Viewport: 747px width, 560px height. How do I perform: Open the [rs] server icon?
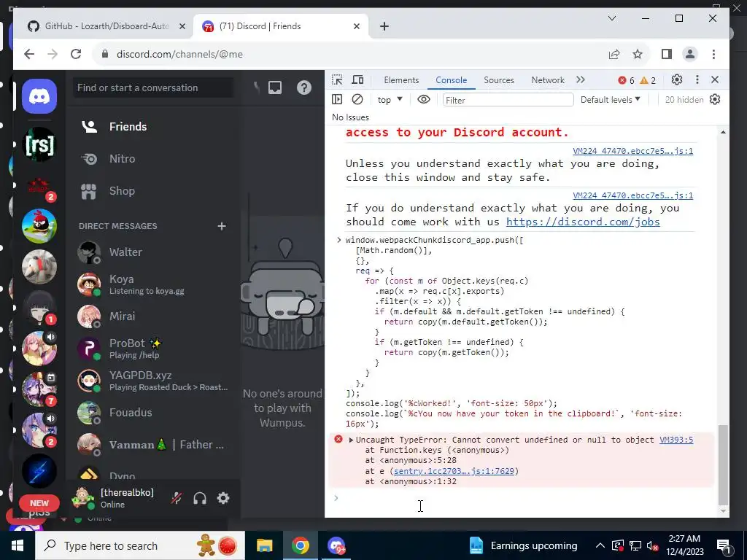tap(39, 145)
